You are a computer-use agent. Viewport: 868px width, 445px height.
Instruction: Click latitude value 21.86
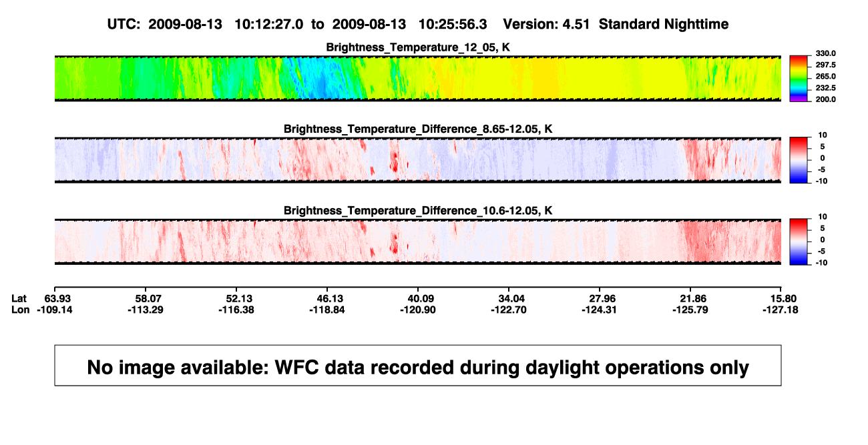(695, 298)
